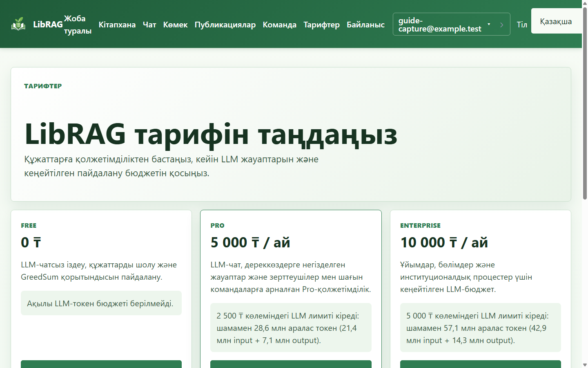
Task: Click the page scrollbar thumb
Action: (585, 103)
